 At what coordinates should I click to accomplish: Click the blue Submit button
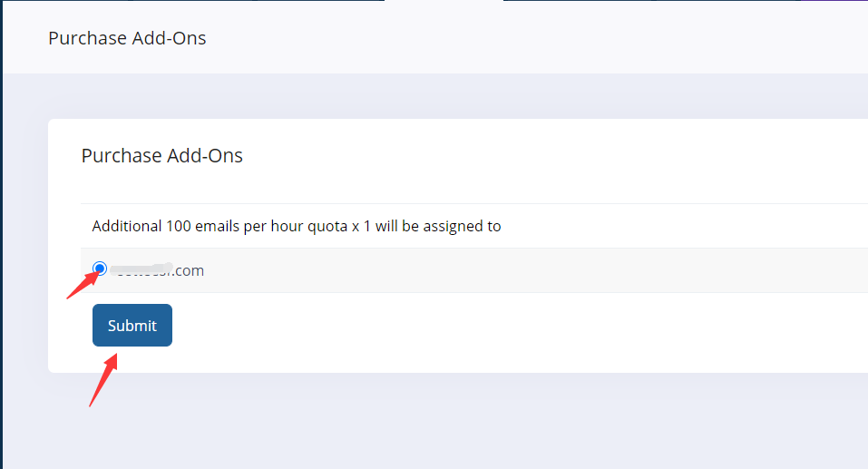[x=132, y=326]
